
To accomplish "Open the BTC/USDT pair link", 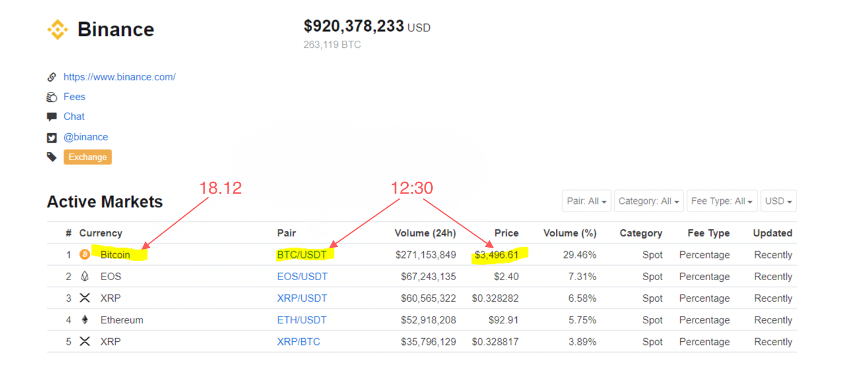I will pyautogui.click(x=302, y=255).
